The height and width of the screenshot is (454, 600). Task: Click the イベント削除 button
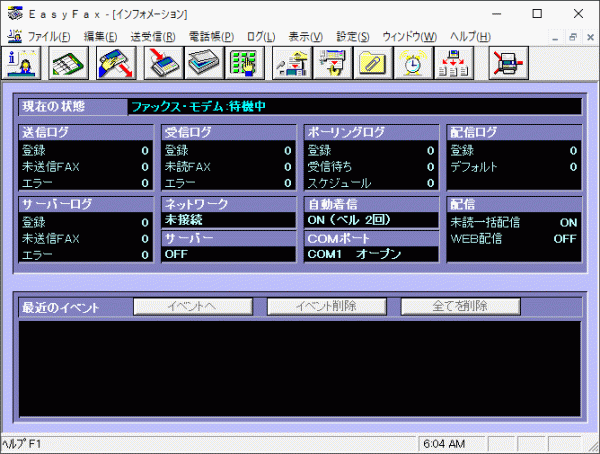pyautogui.click(x=327, y=307)
